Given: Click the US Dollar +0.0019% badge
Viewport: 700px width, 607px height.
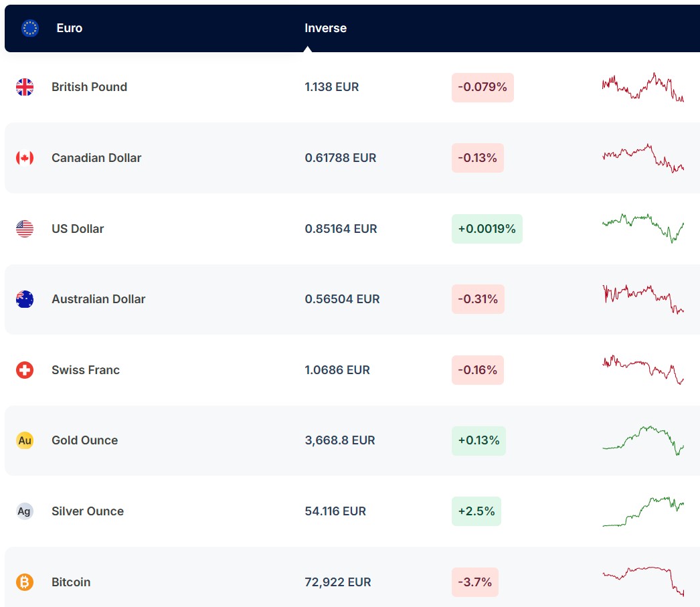Looking at the screenshot, I should 487,229.
